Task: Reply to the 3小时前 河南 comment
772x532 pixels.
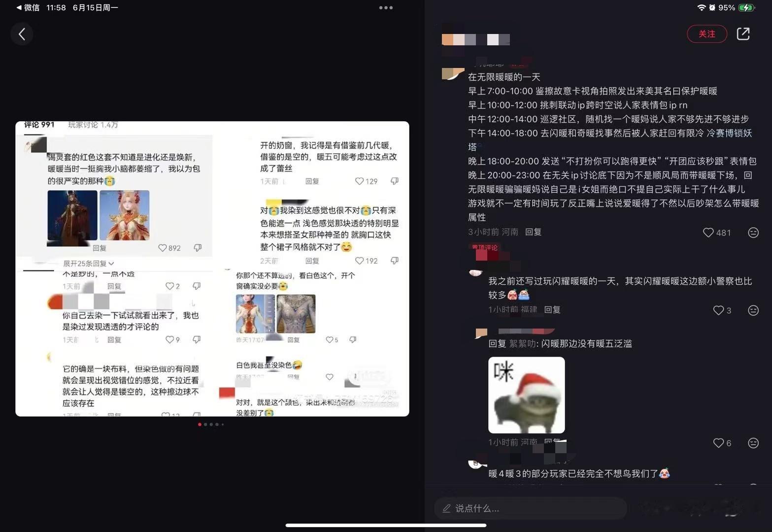Action: pos(533,232)
